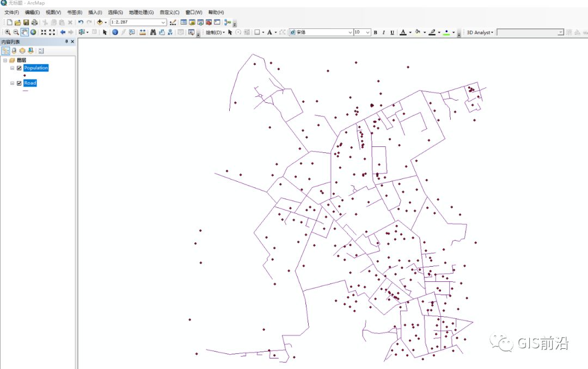The image size is (588, 369).
Task: Select the Road layer name
Action: (30, 83)
